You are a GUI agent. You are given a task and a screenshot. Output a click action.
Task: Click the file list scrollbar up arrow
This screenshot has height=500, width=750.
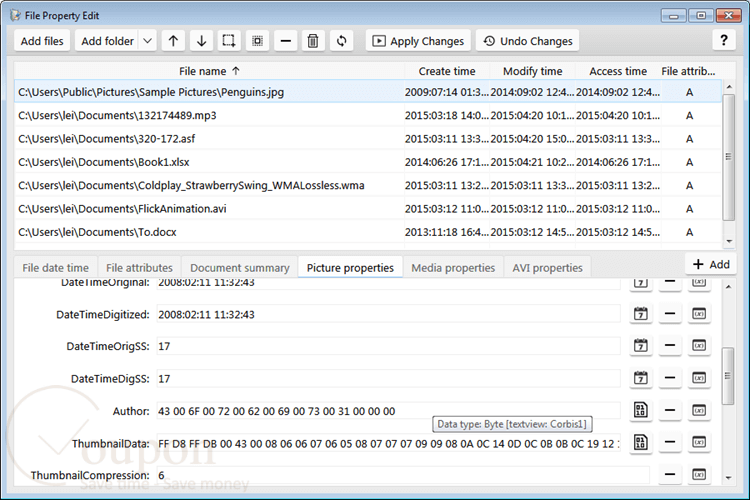coord(729,87)
